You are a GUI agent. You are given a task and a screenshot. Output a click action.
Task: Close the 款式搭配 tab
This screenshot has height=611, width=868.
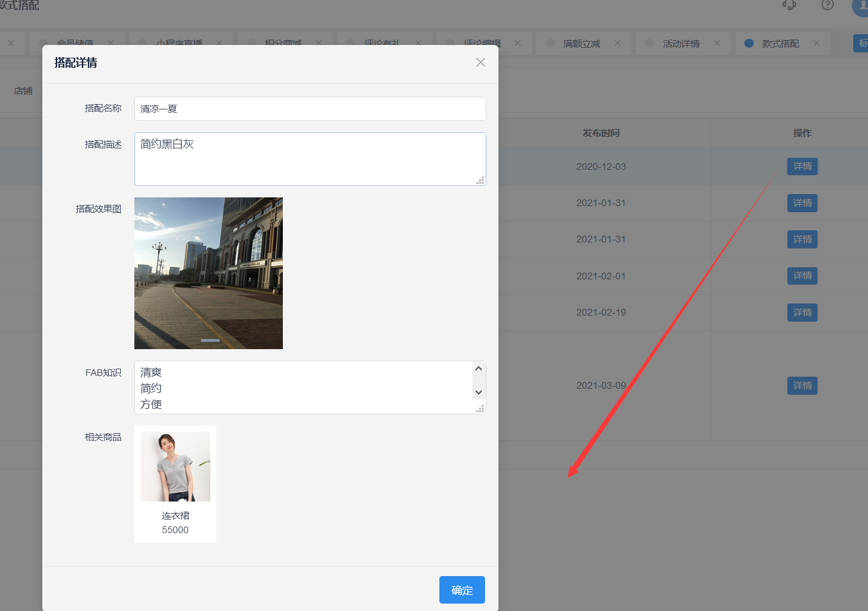[816, 43]
